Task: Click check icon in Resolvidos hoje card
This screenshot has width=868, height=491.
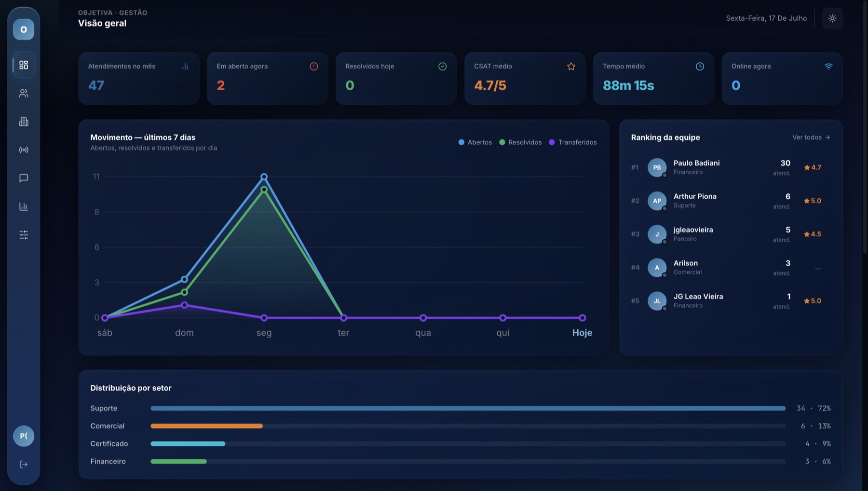Action: [443, 67]
